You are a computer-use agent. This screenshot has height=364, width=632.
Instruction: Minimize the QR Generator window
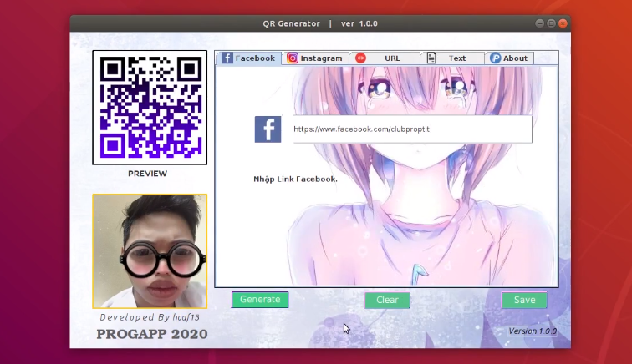point(540,23)
